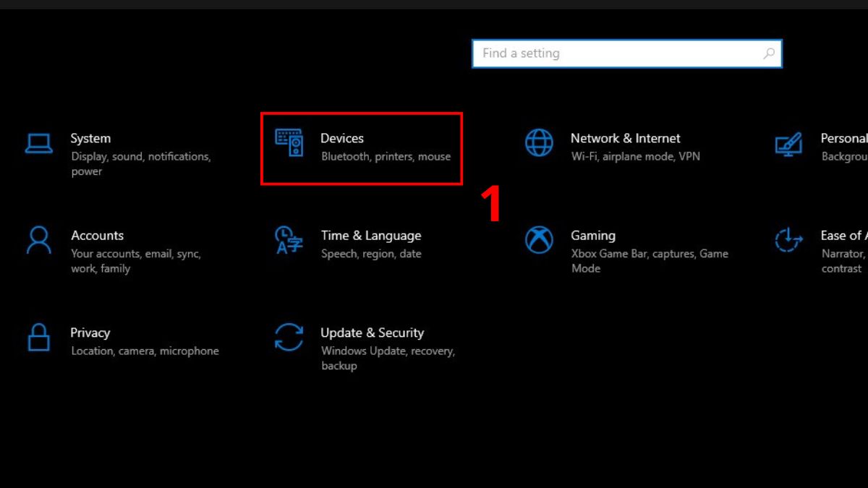
Task: Open System settings title
Action: (x=90, y=138)
